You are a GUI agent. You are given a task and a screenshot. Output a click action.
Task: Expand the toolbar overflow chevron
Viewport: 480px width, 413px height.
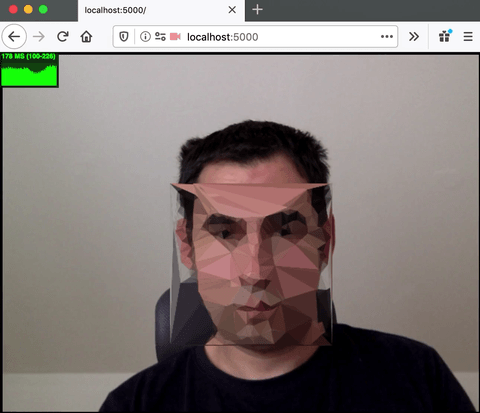[414, 37]
